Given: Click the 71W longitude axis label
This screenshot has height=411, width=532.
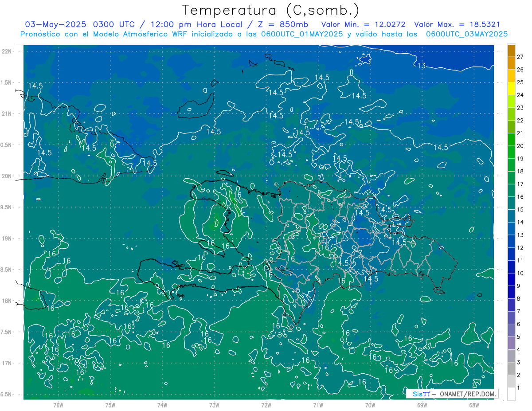Looking at the screenshot, I should (318, 405).
